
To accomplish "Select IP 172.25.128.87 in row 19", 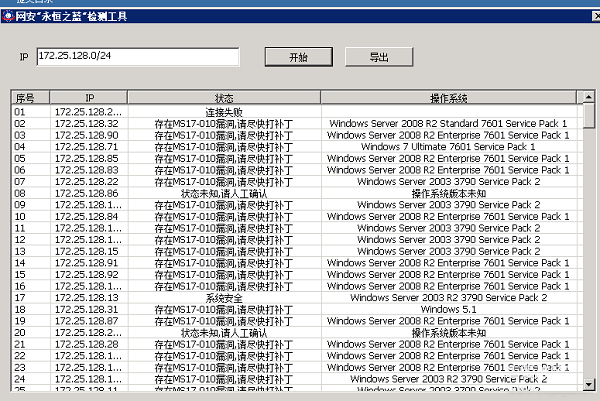I will 87,321.
